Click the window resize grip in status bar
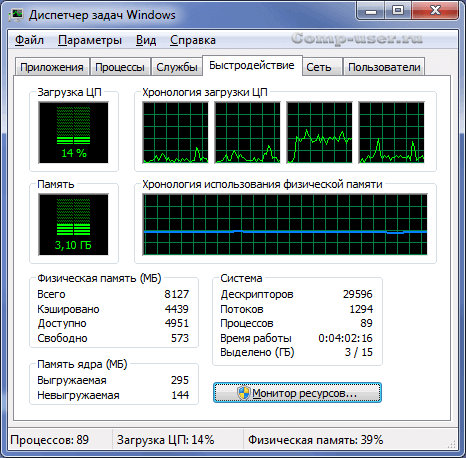466x458 pixels. pos(451,443)
